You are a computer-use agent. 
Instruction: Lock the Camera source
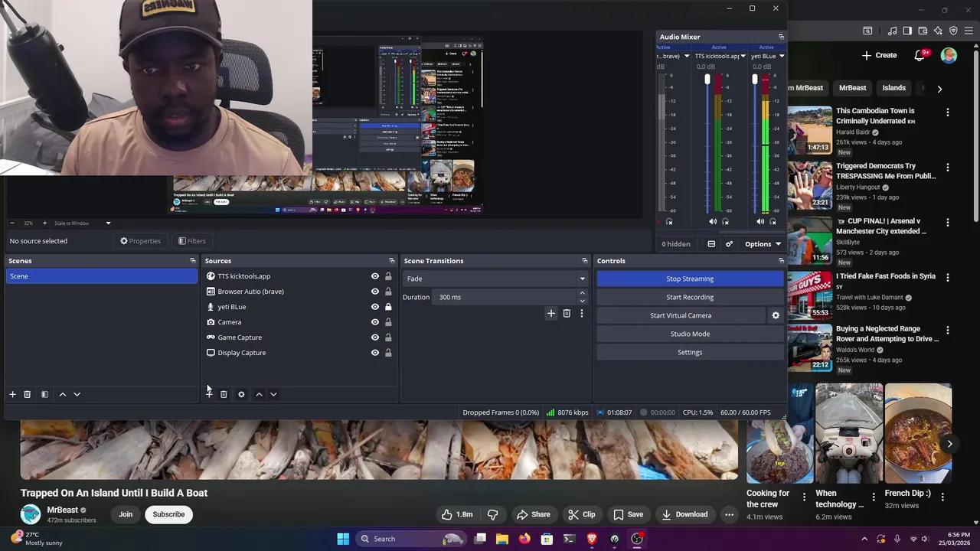(x=388, y=322)
